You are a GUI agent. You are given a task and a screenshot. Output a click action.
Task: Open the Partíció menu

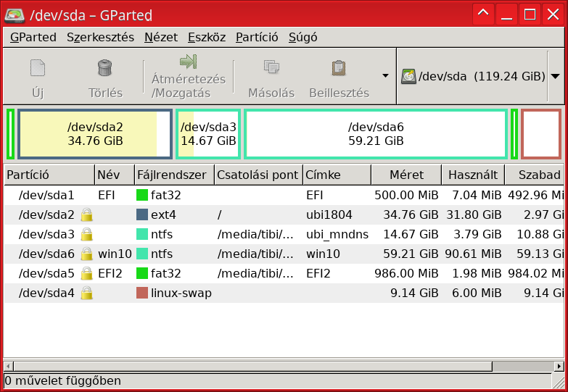pos(257,37)
